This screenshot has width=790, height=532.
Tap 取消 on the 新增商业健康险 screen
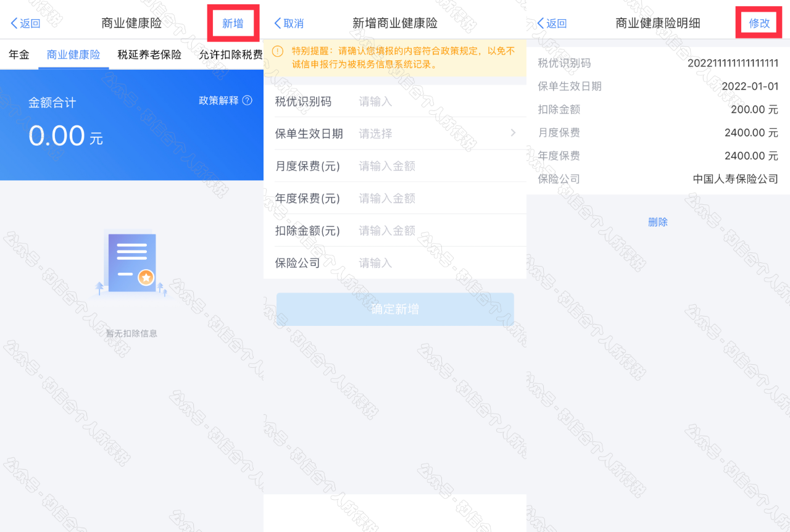[x=289, y=23]
